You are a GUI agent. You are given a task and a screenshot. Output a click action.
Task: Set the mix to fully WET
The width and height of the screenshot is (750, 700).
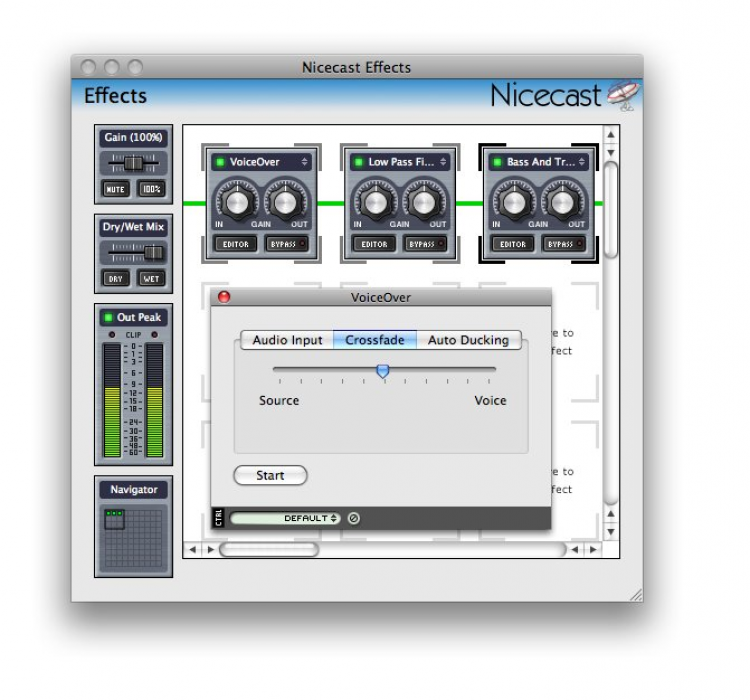152,278
